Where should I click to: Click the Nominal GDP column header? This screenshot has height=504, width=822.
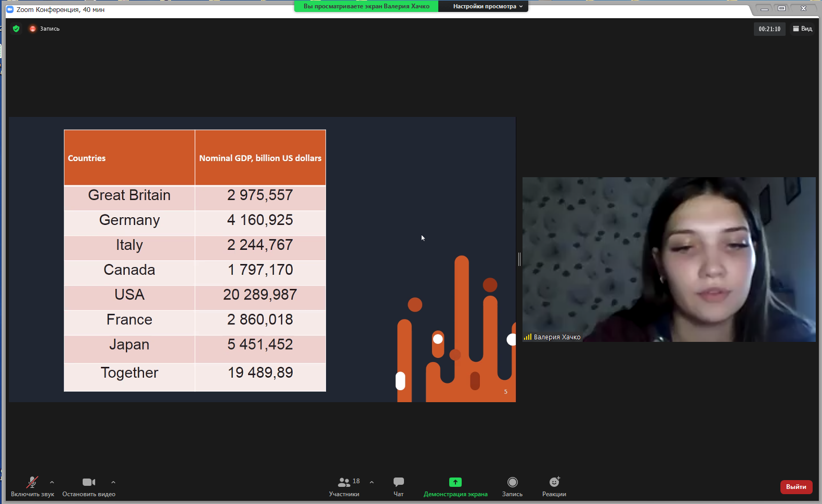pyautogui.click(x=260, y=158)
